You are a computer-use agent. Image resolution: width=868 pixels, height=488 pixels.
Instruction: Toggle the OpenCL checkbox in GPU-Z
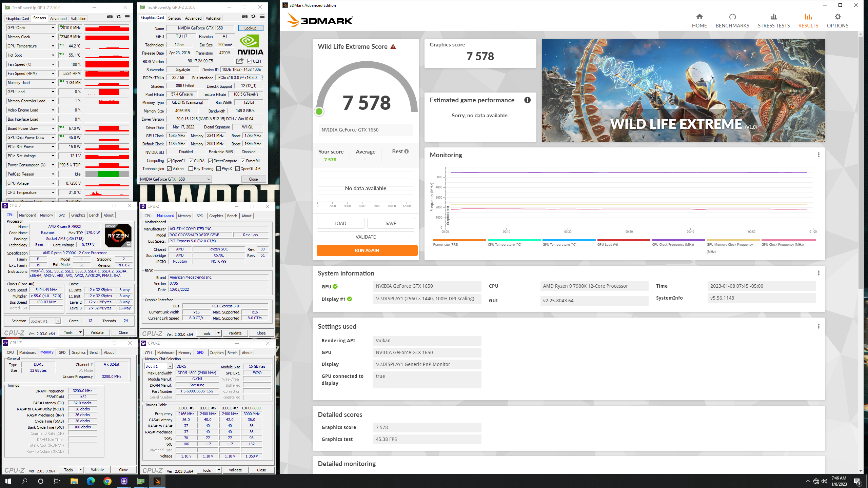tap(169, 161)
